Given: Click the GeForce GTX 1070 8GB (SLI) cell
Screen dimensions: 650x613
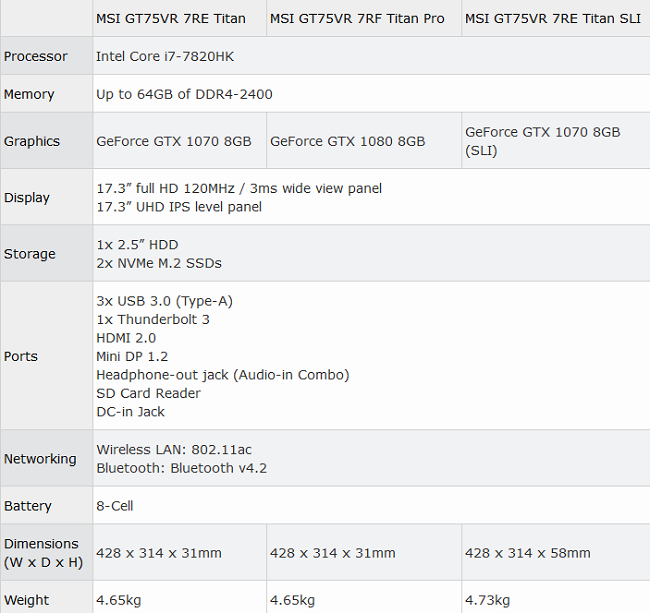Looking at the screenshot, I should [542, 141].
